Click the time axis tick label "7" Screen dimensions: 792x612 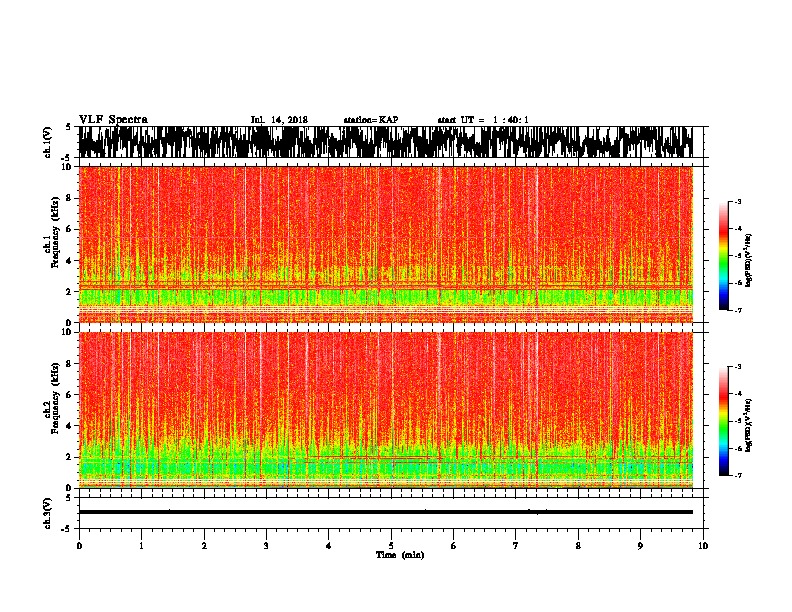[x=516, y=546]
